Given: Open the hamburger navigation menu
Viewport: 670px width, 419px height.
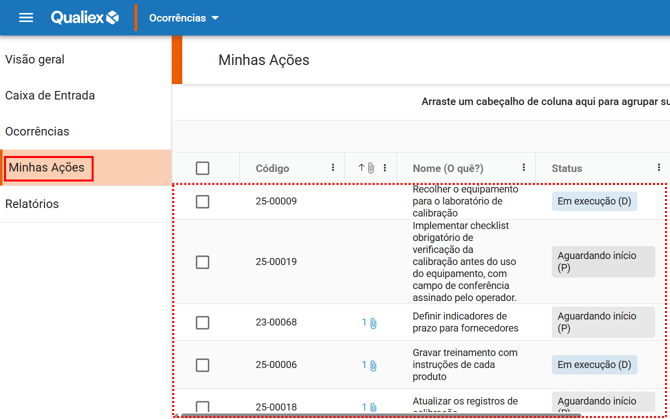Looking at the screenshot, I should click(26, 18).
